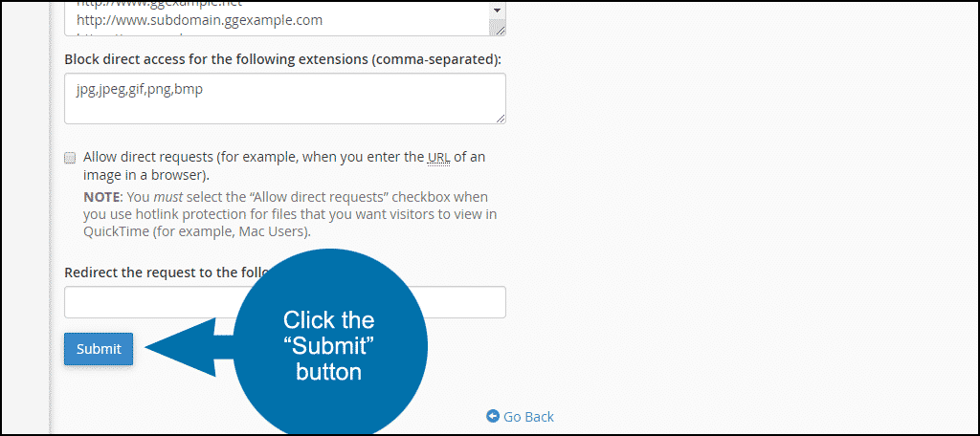Click the circled arrow icon beside Go Back
Image resolution: width=980 pixels, height=436 pixels.
tap(493, 416)
